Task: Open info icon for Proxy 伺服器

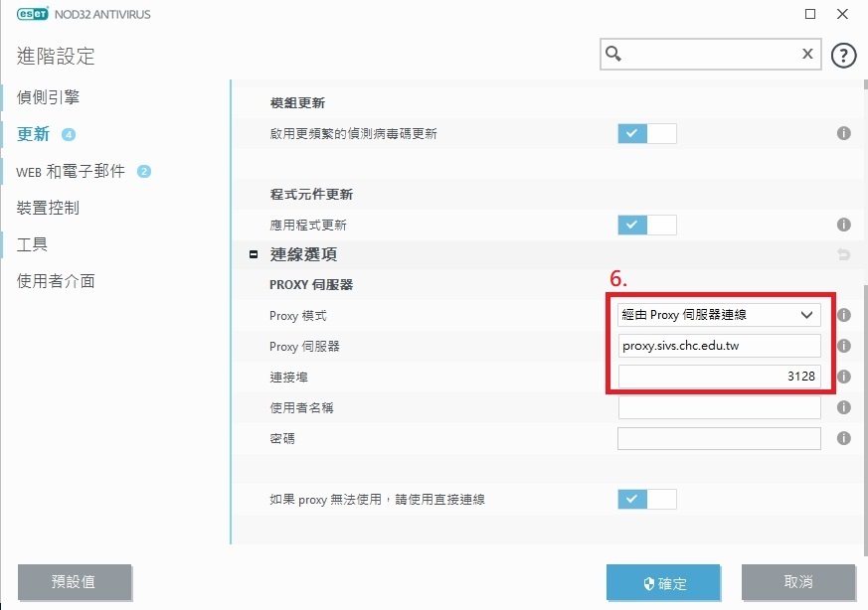Action: 843,346
